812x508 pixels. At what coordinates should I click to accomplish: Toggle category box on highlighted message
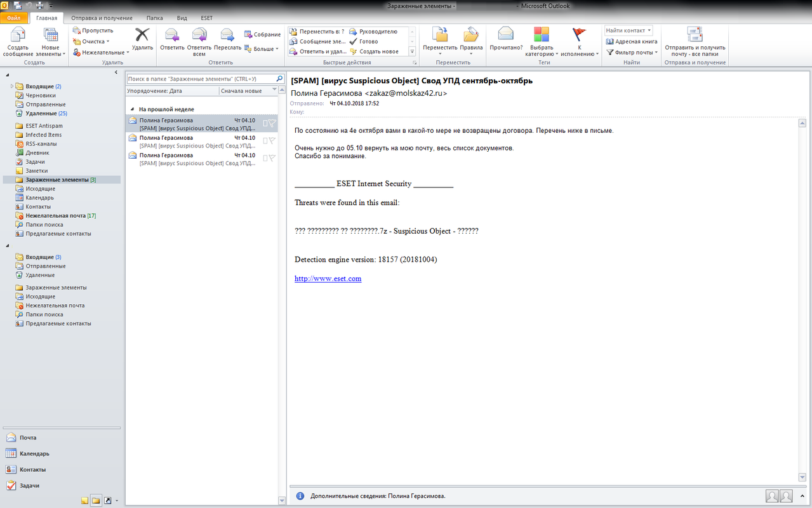265,124
